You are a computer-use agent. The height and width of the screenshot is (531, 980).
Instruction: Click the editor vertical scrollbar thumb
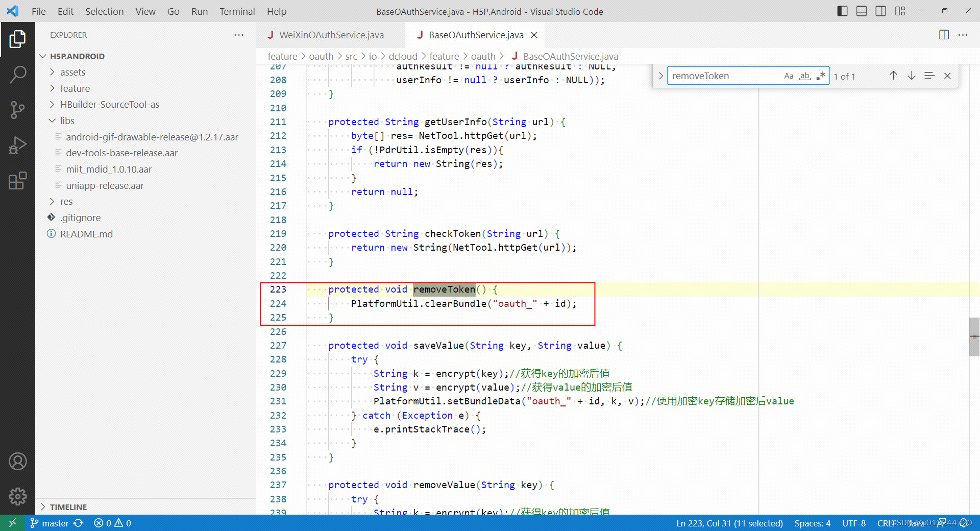pyautogui.click(x=974, y=337)
